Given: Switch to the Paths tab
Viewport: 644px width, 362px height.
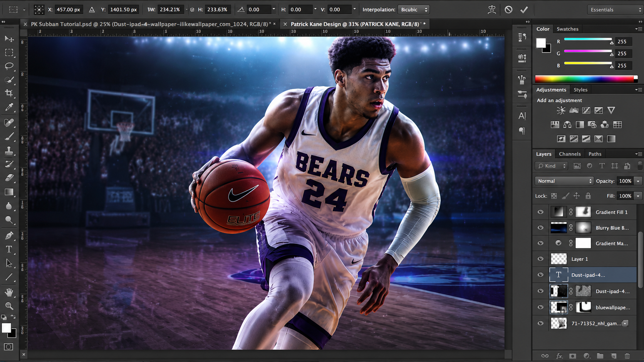Looking at the screenshot, I should coord(595,154).
